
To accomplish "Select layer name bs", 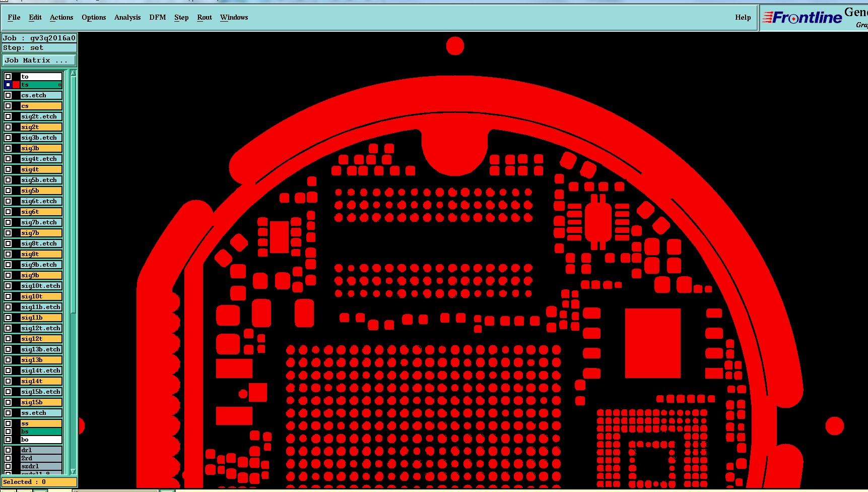I will [41, 432].
